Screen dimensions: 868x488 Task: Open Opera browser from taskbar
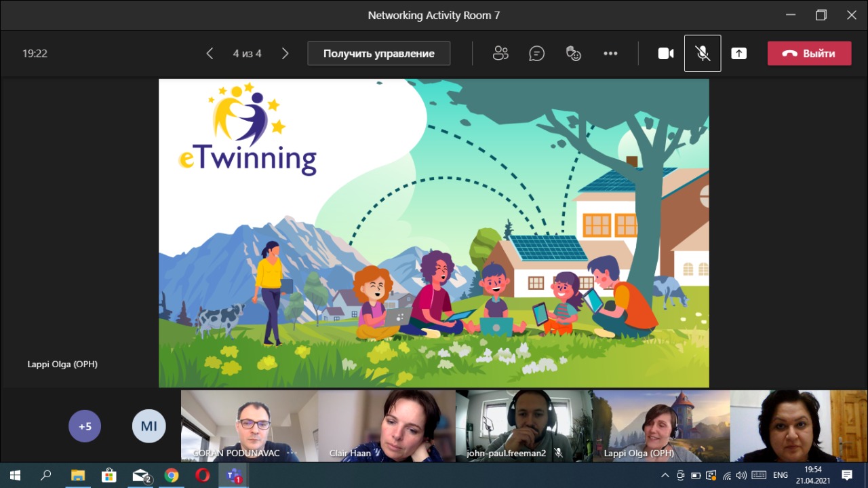tap(203, 475)
